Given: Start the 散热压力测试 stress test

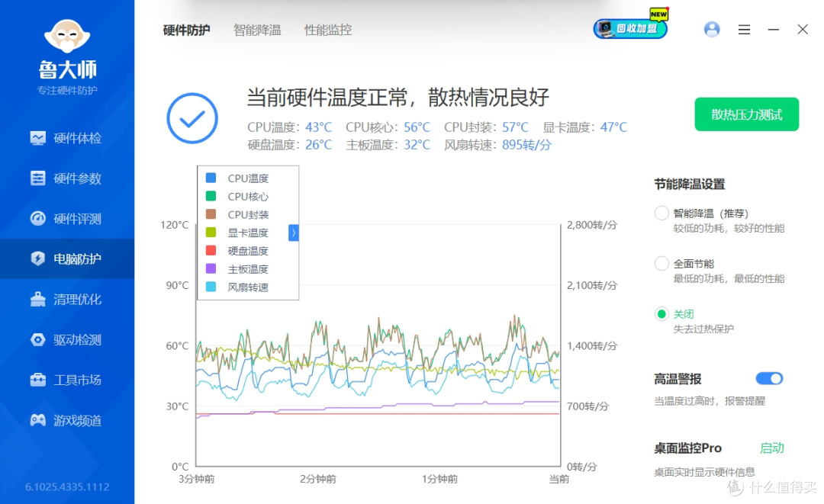Looking at the screenshot, I should click(x=747, y=114).
